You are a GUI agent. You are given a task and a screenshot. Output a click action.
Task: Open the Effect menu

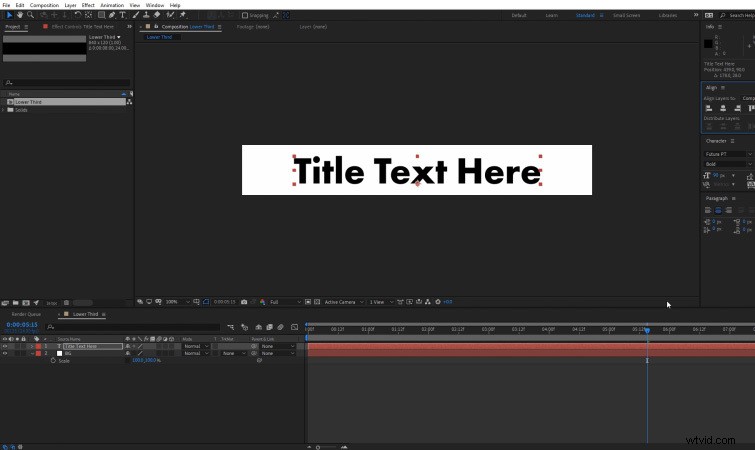tap(88, 5)
